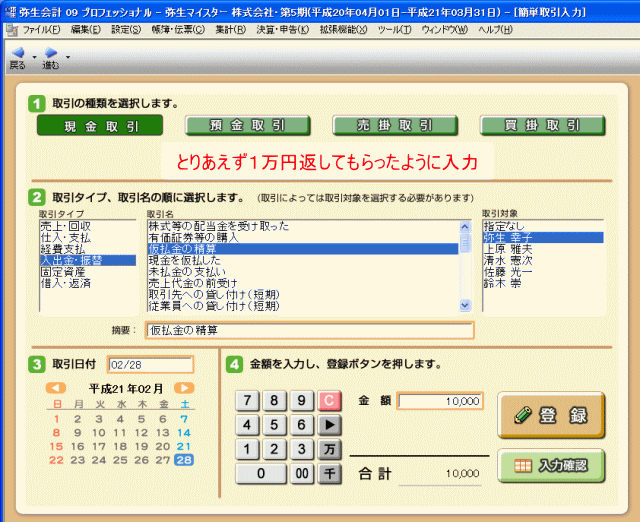Open the 拡張機能(X) menu
Screen dimensions: 640x522
coord(343,30)
